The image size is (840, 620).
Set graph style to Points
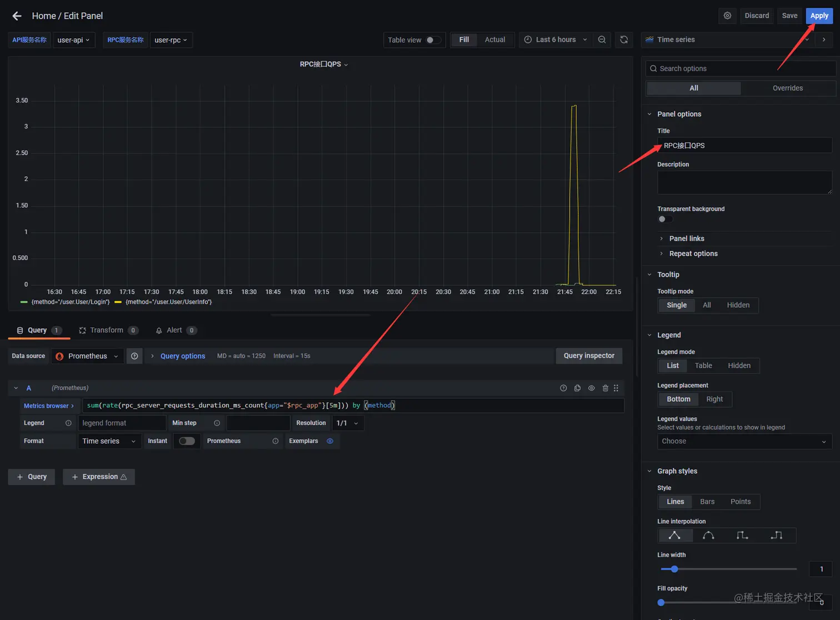[741, 502]
